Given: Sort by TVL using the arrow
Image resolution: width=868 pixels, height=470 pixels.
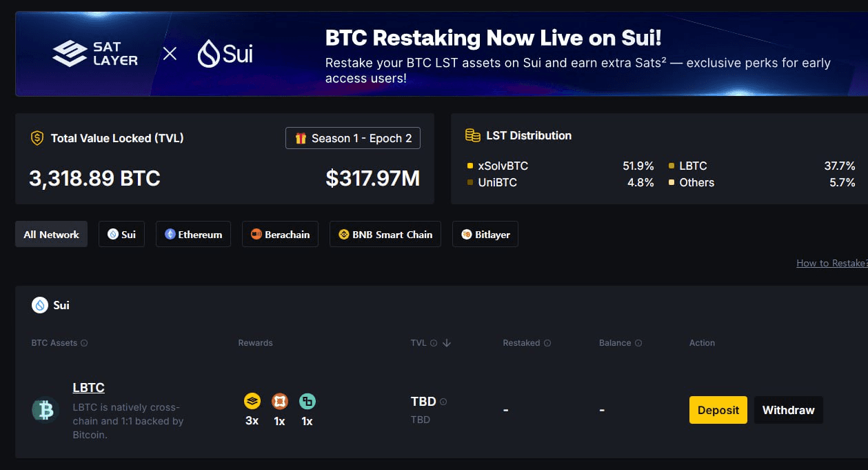Looking at the screenshot, I should coord(447,343).
